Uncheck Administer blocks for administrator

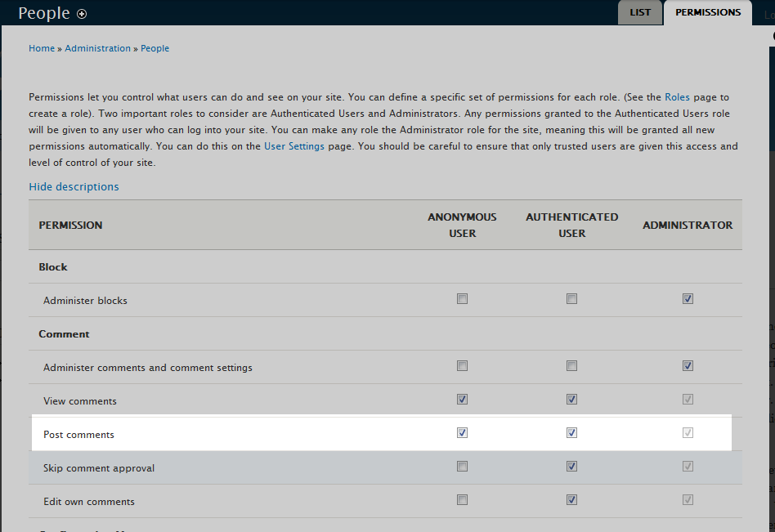coord(688,299)
